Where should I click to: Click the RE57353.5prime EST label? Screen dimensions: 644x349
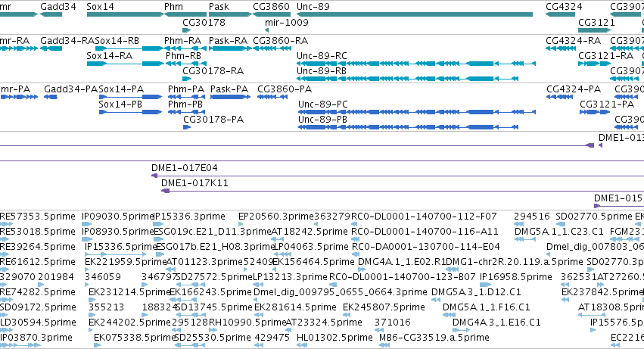38,217
